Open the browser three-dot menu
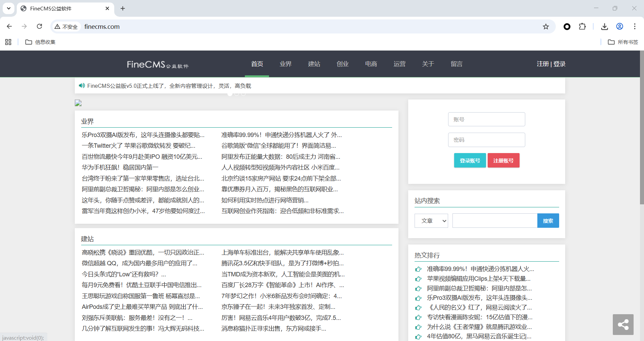 click(x=635, y=26)
